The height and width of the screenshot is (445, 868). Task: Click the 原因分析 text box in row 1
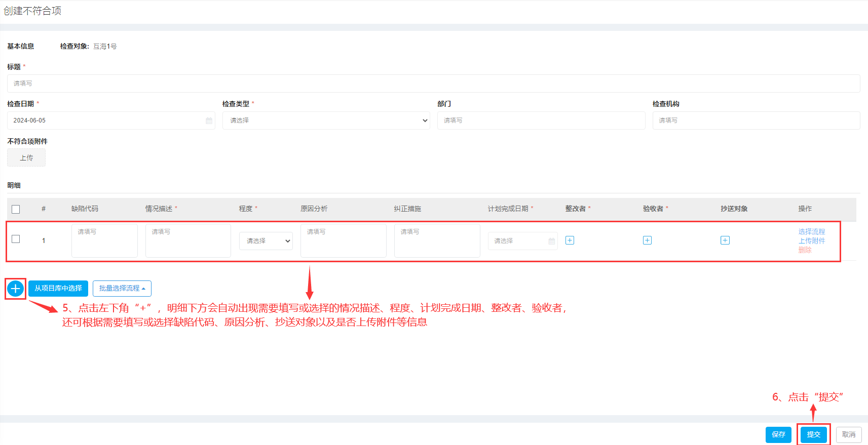[x=344, y=240]
